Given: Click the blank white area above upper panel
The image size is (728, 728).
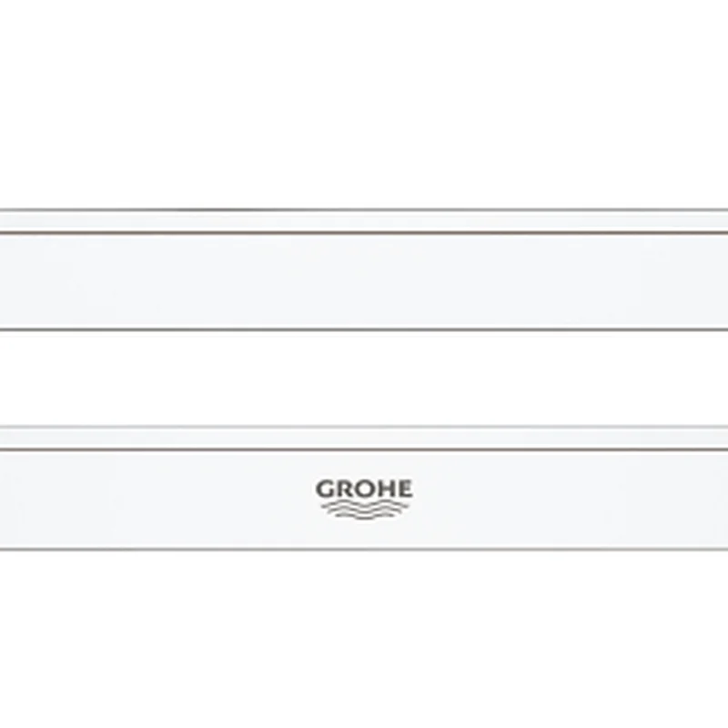Looking at the screenshot, I should (364, 100).
